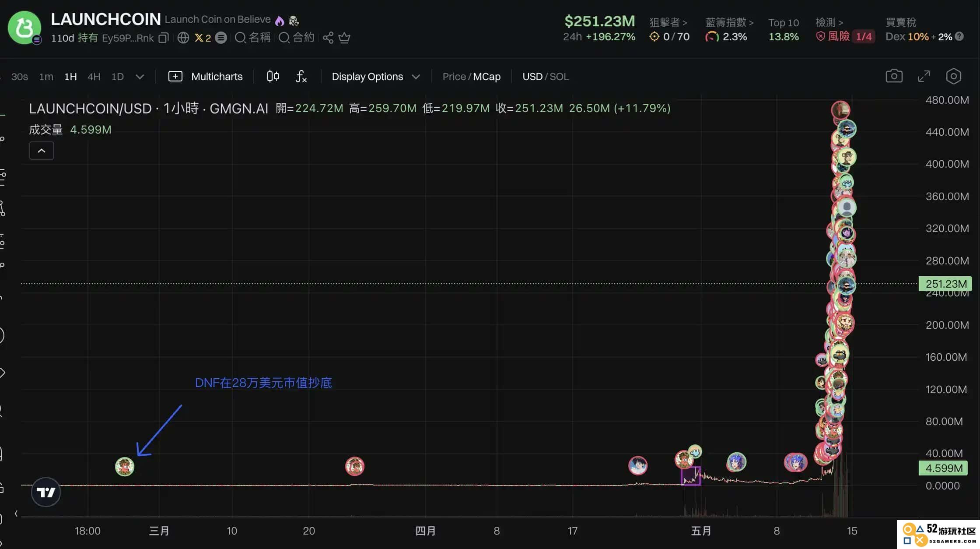Collapse the indicator legend chevron

pos(42,151)
